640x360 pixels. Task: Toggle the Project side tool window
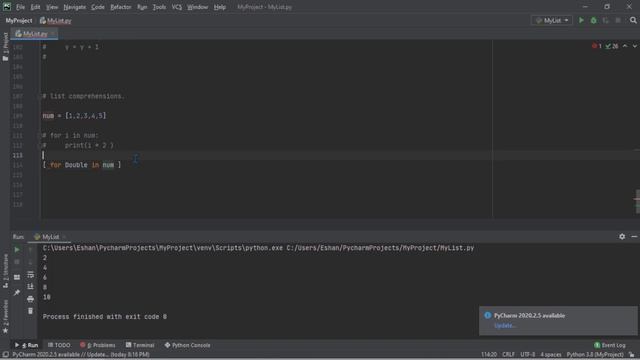(x=5, y=47)
